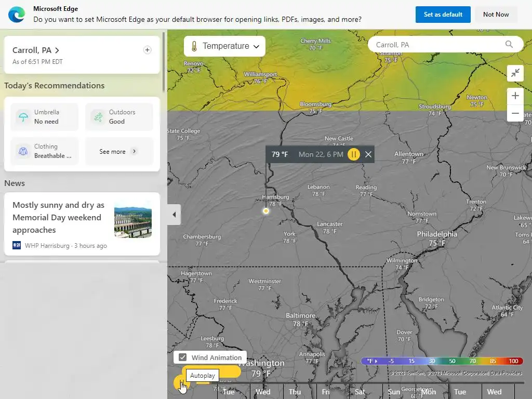This screenshot has height=399, width=532.
Task: Click the Lancaster 78 °F map label
Action: 329,228
